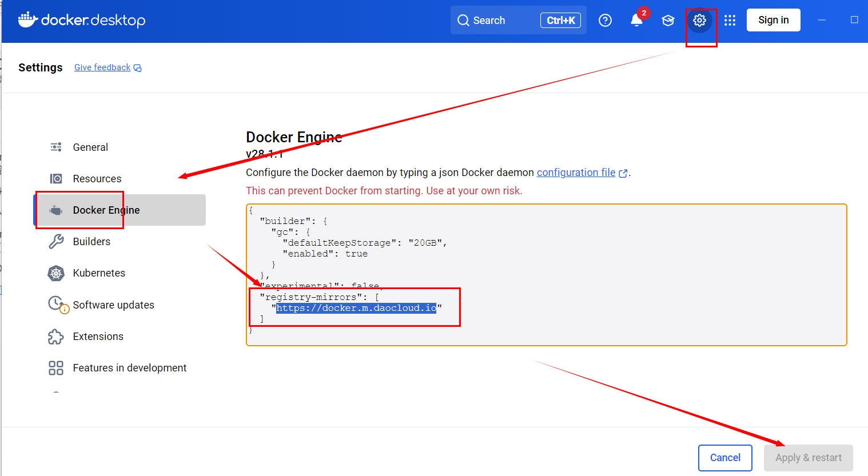This screenshot has width=868, height=476.
Task: Open the Give feedback link
Action: 102,67
